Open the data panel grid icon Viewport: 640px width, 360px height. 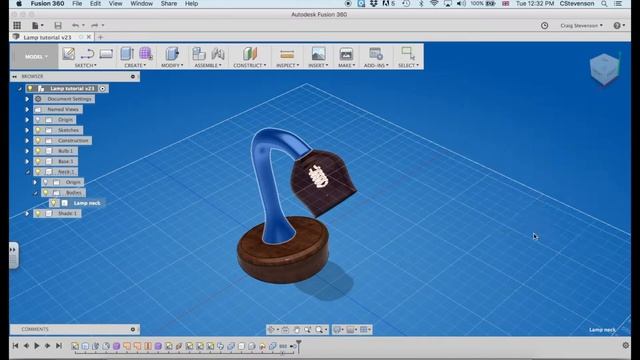pos(17,25)
